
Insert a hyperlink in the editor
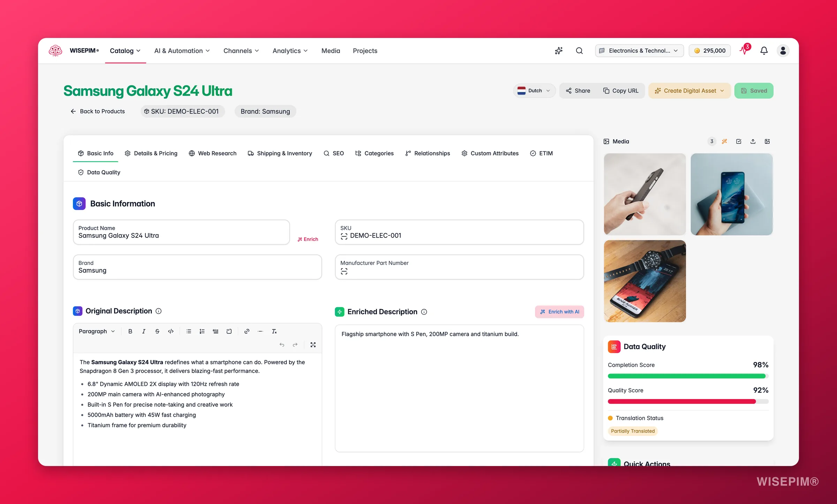tap(247, 331)
